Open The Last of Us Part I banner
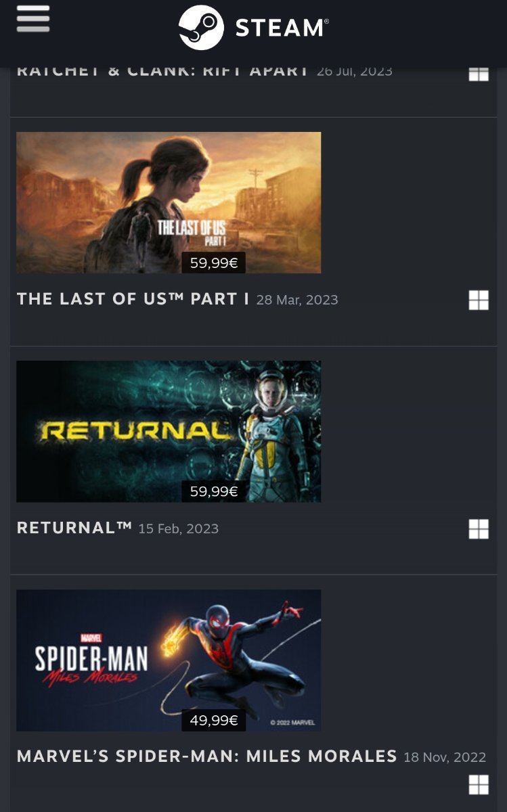The width and height of the screenshot is (507, 812). click(x=169, y=202)
